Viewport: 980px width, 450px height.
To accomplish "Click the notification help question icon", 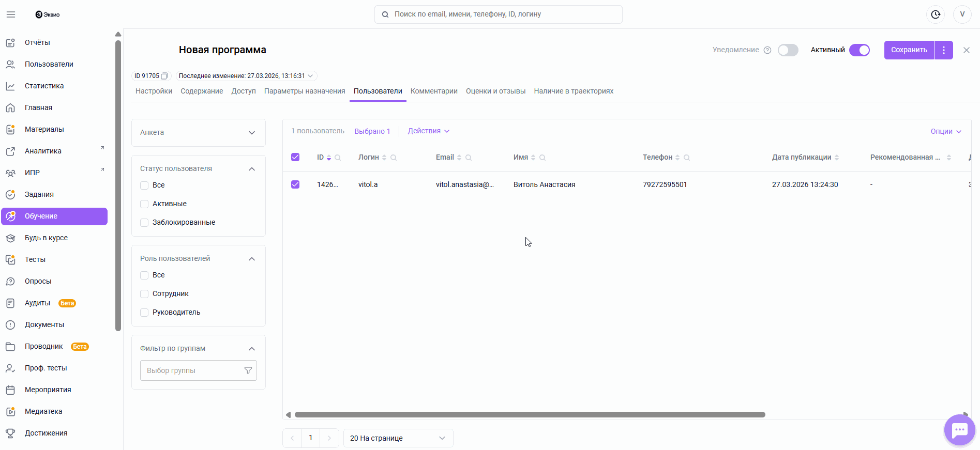I will tap(767, 50).
